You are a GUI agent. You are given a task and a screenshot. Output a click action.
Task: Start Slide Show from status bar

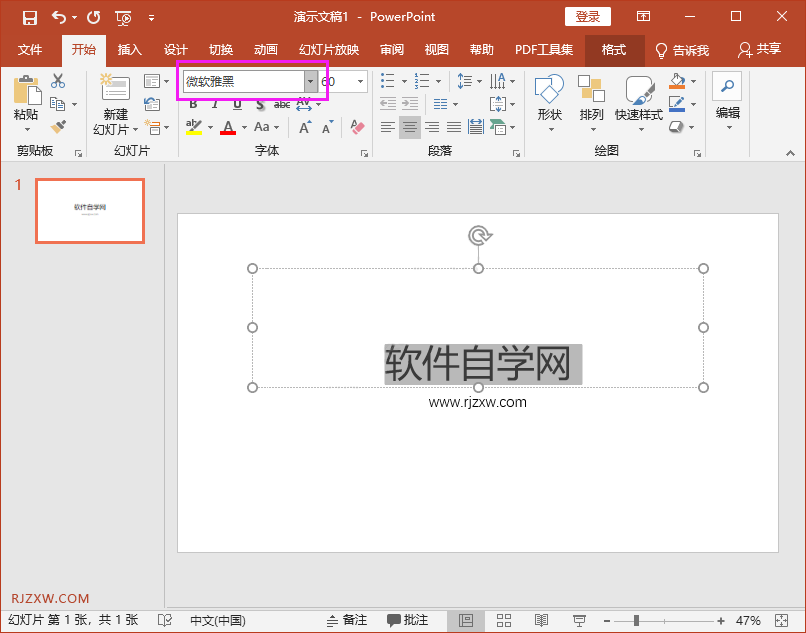pos(578,619)
